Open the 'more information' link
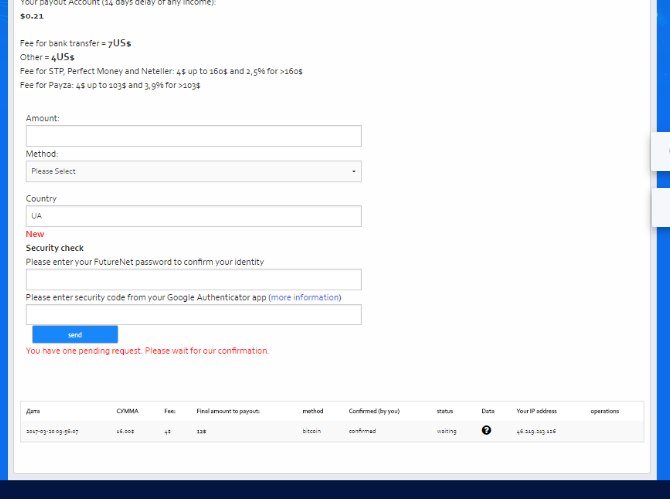 [305, 297]
